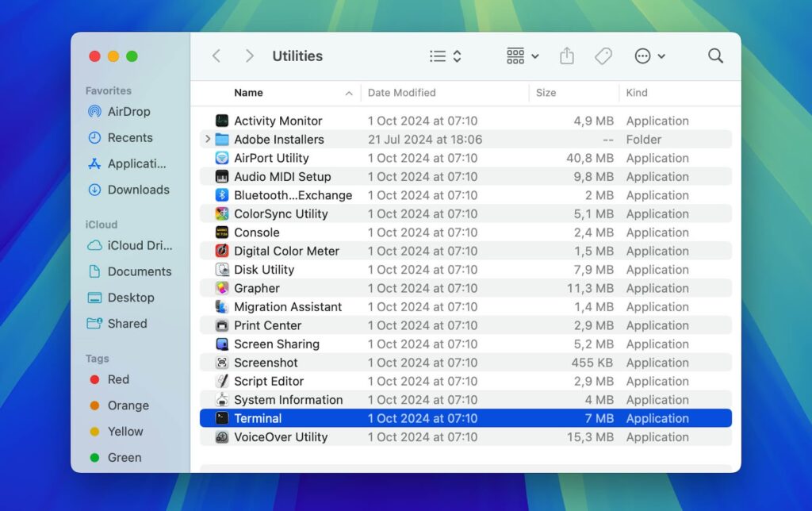Sort by the Name column header
Image resolution: width=812 pixels, height=511 pixels.
(x=248, y=93)
